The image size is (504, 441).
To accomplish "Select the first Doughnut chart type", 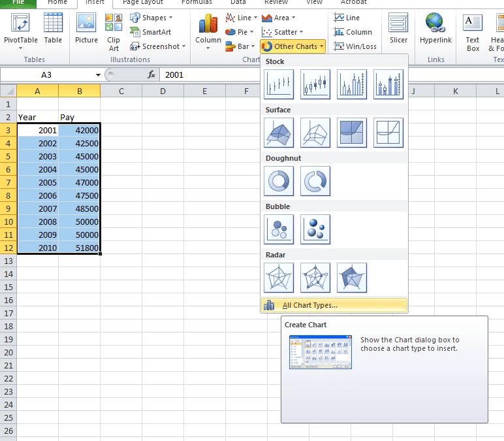I will pyautogui.click(x=279, y=181).
